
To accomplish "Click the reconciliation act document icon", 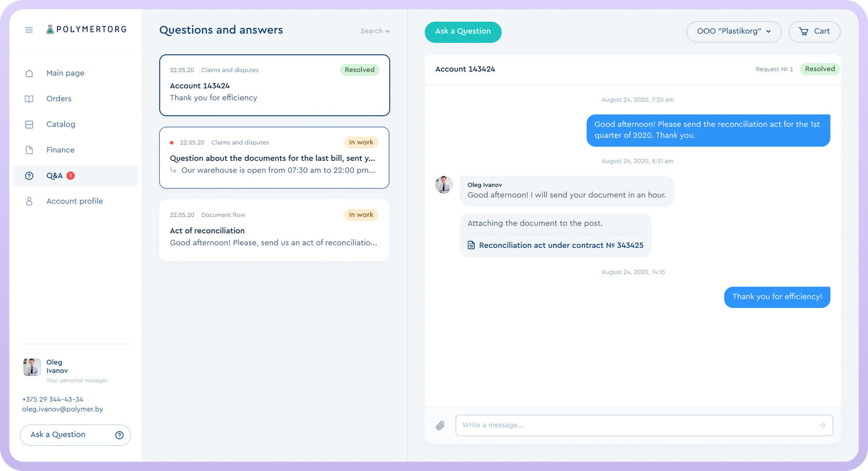I will click(x=471, y=245).
